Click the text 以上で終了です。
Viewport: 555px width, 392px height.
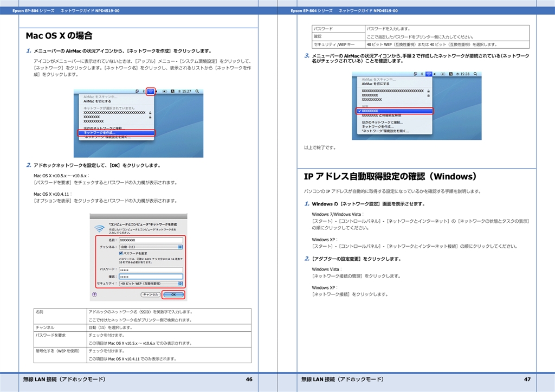click(320, 147)
